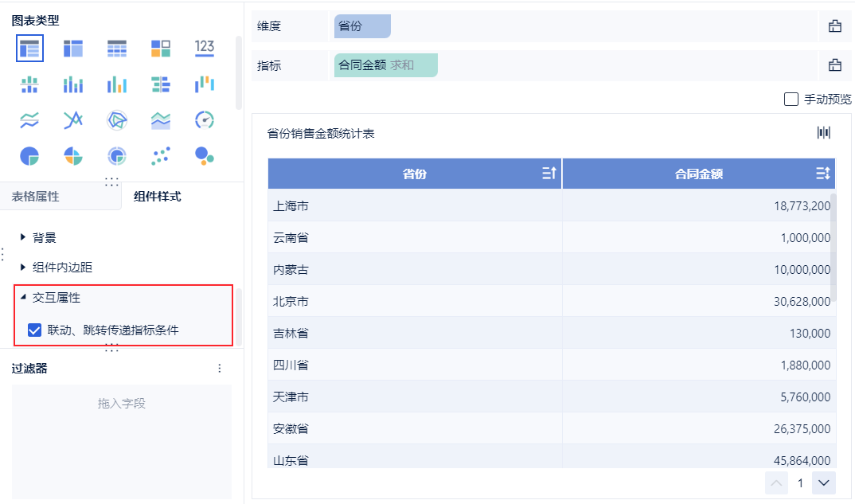Choose the area chart type icon
The width and height of the screenshot is (855, 504).
pos(161,120)
